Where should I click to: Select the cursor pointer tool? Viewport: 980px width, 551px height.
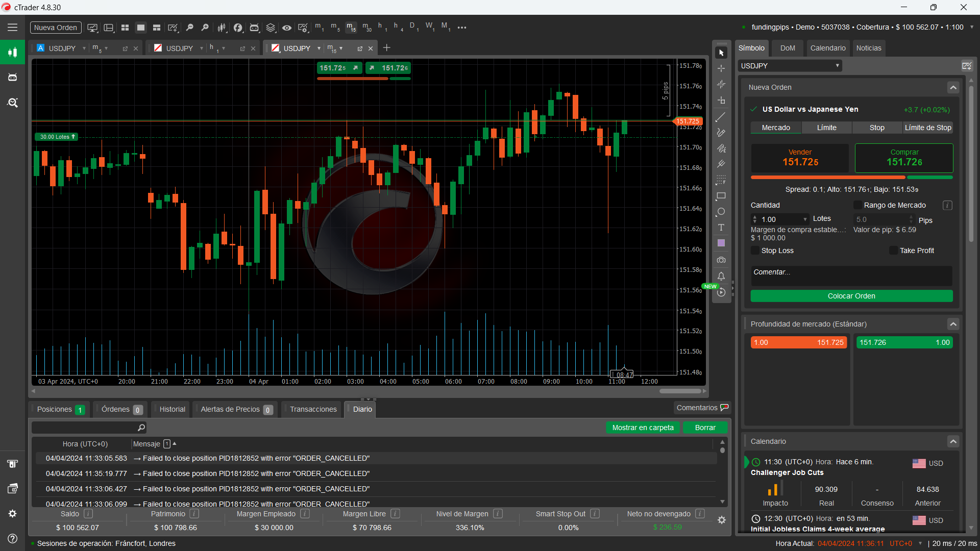(721, 53)
